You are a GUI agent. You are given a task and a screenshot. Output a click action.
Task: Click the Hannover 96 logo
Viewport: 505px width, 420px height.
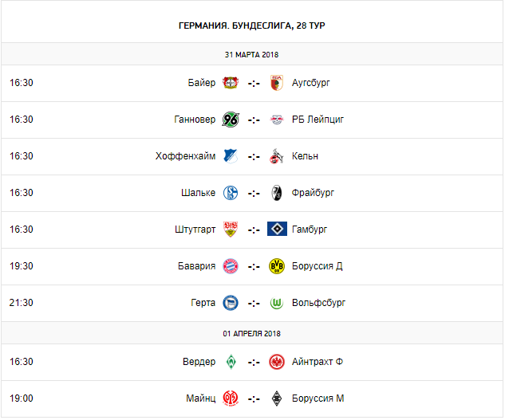click(231, 120)
